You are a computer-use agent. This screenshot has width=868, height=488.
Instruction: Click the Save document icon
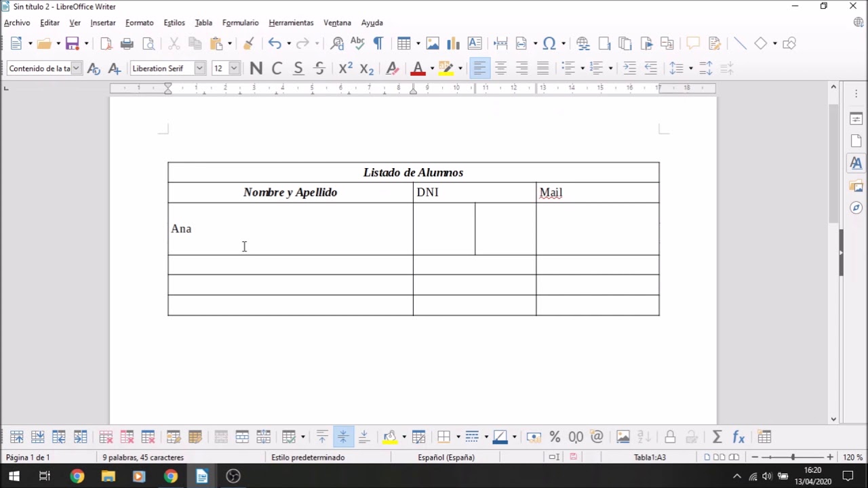(72, 43)
